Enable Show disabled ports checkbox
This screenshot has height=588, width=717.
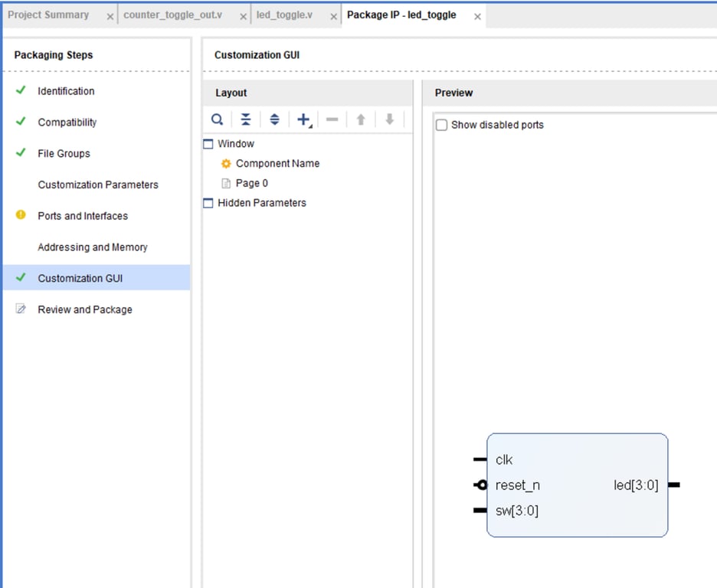441,126
